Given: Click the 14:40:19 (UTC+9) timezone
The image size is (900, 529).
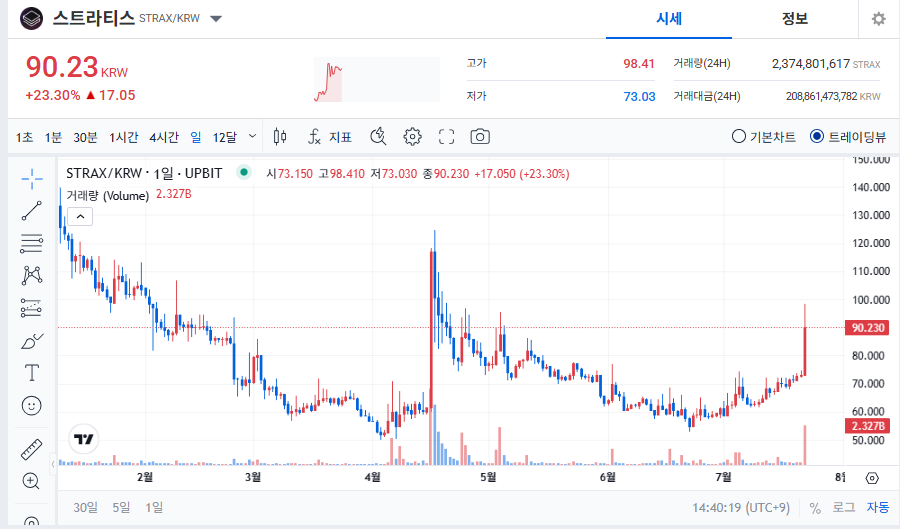Looking at the screenshot, I should 740,508.
